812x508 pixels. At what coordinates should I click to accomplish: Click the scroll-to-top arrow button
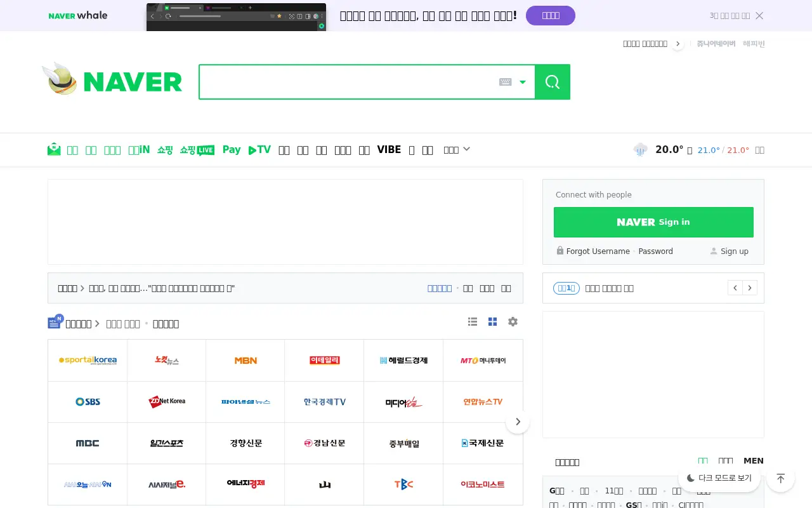[x=781, y=478]
